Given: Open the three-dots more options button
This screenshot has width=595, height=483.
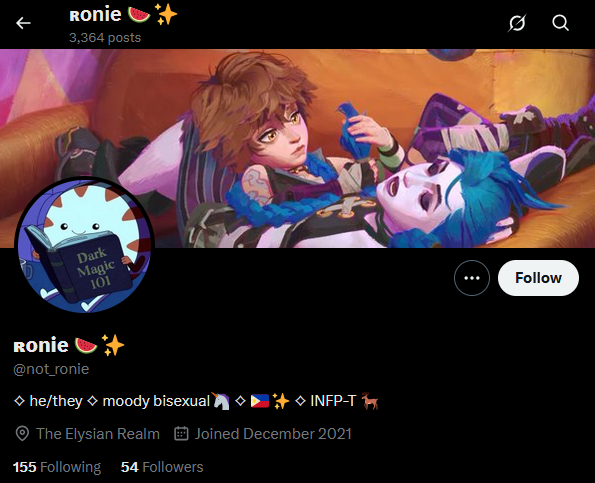Looking at the screenshot, I should click(472, 278).
